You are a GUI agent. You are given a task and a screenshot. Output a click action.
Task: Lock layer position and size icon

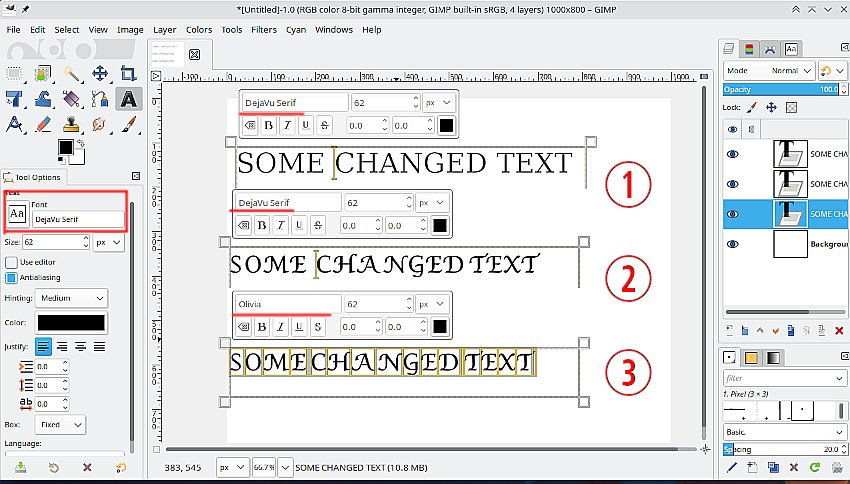pos(771,107)
